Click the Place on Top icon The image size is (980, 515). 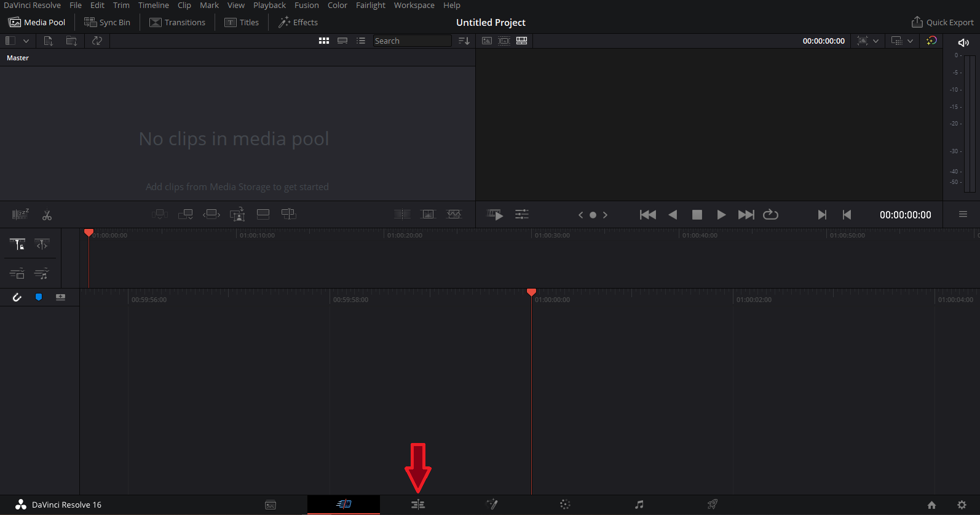[263, 214]
